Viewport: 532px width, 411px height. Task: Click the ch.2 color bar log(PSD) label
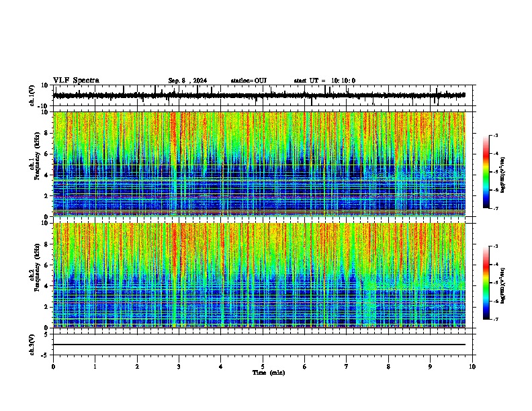(502, 286)
